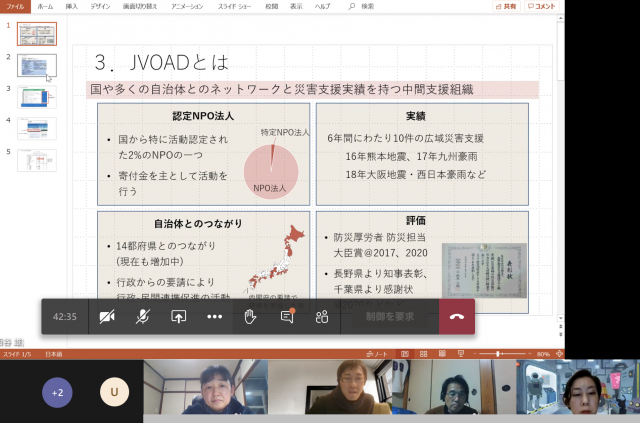
Task: Select slide 2 thumbnail
Action: (x=37, y=65)
